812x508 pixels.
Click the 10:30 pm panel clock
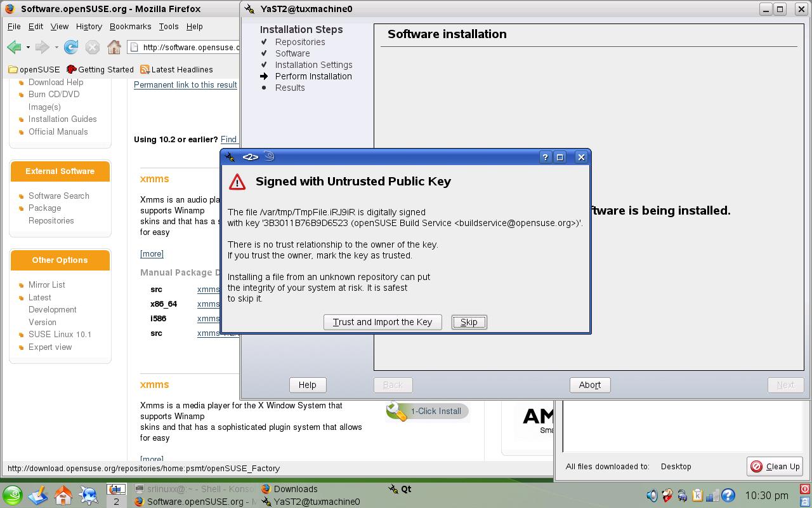767,495
